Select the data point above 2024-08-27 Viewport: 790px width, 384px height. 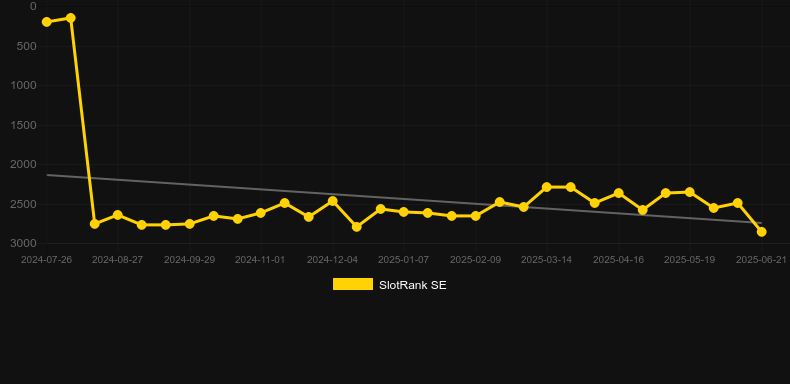pos(117,215)
